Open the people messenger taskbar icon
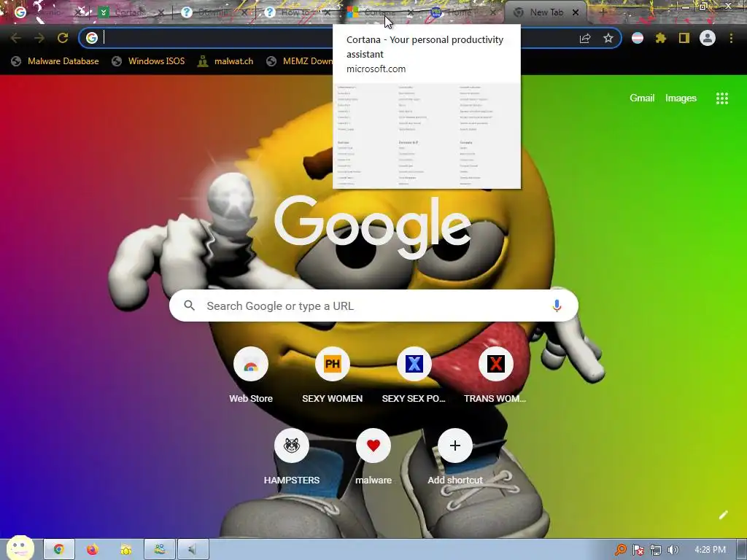 coord(160,550)
